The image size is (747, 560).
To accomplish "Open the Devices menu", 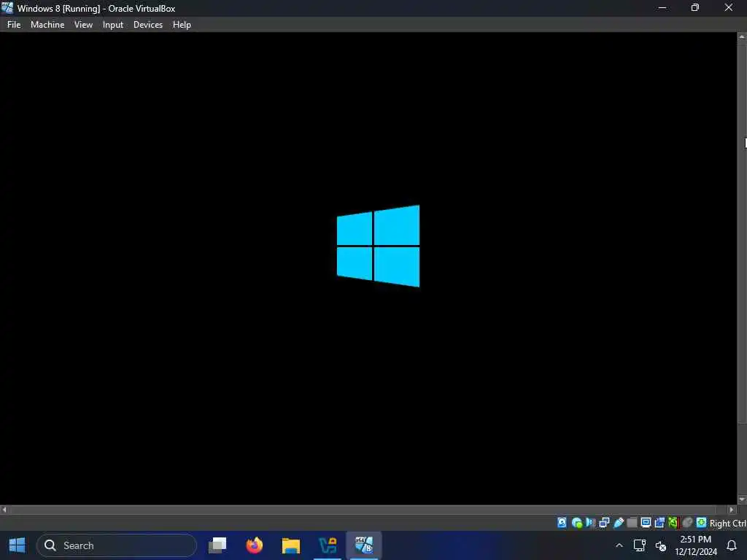I will (147, 25).
